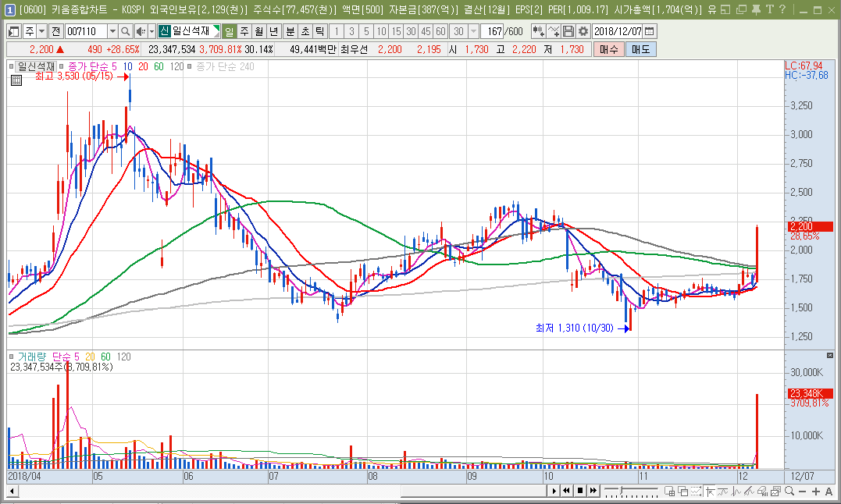Click the zoom magnifier at bottom toolbar

789,491
